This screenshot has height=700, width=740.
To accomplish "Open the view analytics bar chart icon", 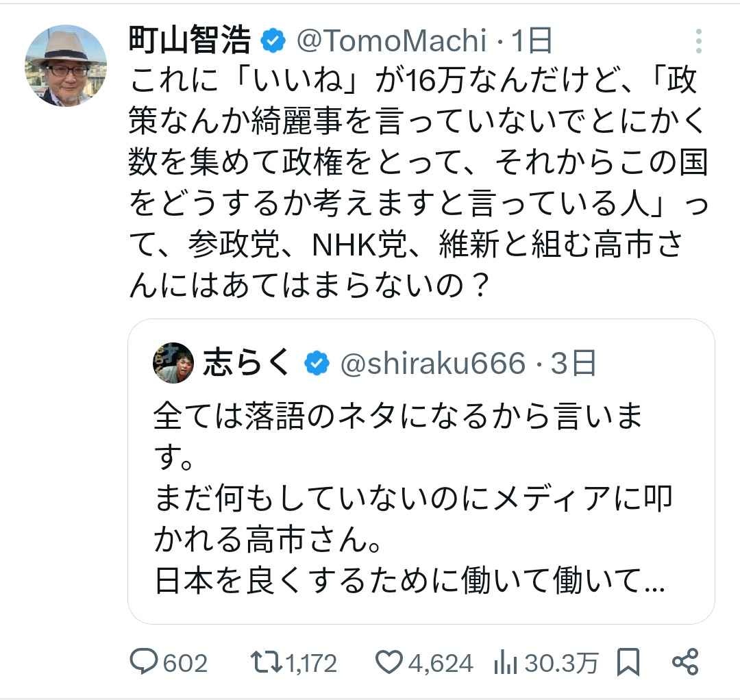I will [505, 662].
